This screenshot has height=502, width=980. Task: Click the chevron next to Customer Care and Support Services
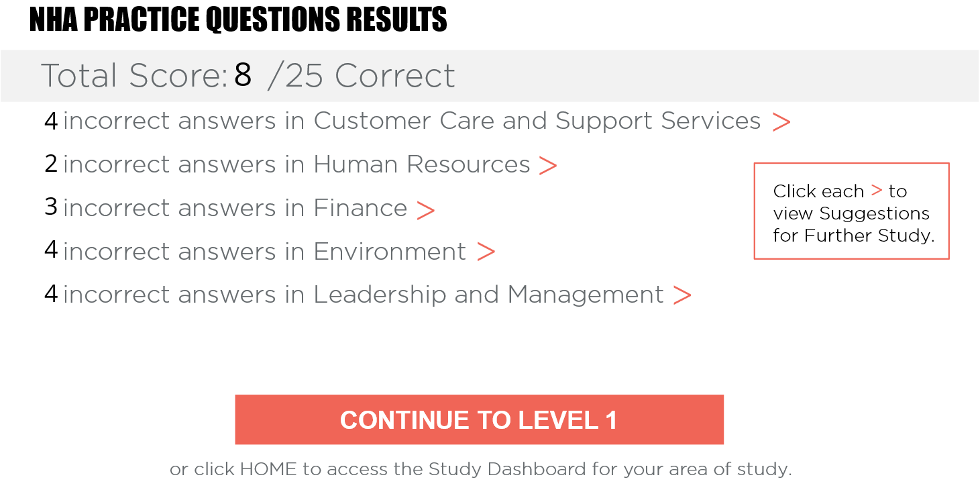(781, 122)
